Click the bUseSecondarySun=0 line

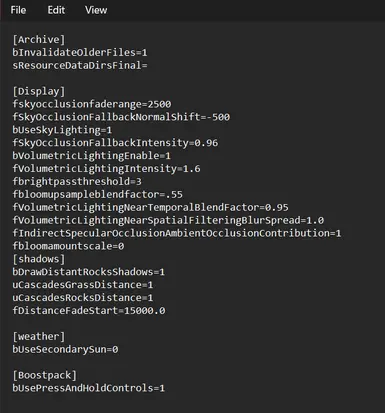(65, 349)
